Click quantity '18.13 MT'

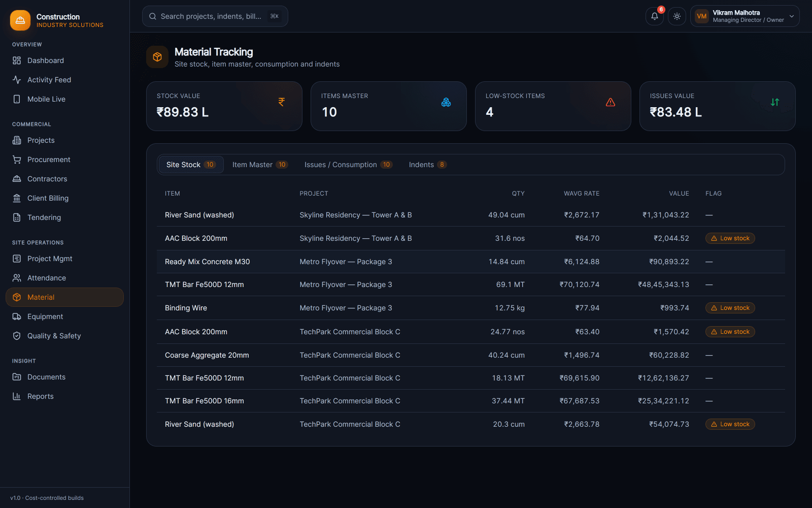pyautogui.click(x=509, y=378)
